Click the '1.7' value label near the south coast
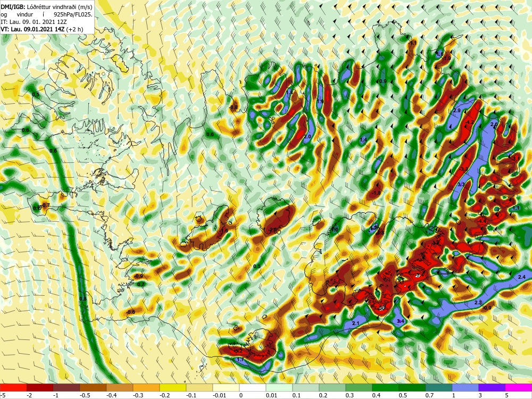532x399 pixels. pos(240,359)
